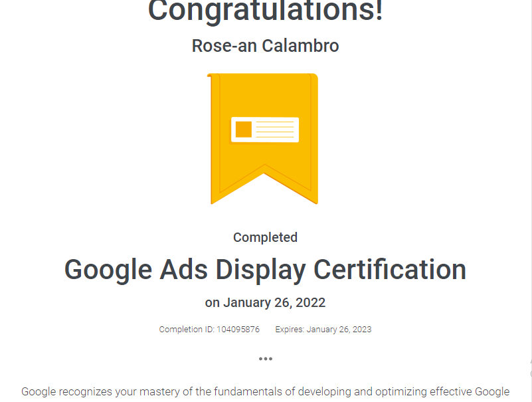Click the recipient name Rose-an Calambro
The height and width of the screenshot is (402, 532).
264,46
